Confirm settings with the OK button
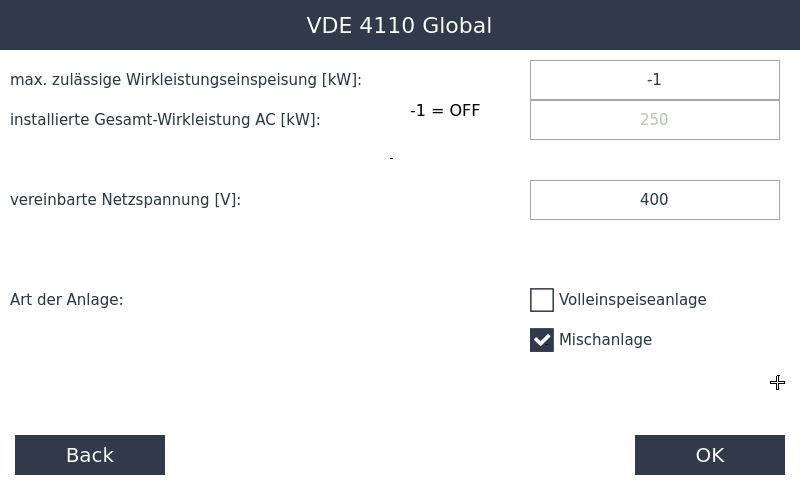 [709, 455]
